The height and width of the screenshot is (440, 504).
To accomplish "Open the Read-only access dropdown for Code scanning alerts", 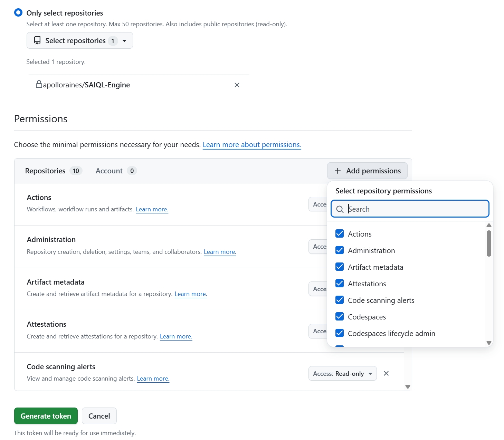I will coord(342,373).
